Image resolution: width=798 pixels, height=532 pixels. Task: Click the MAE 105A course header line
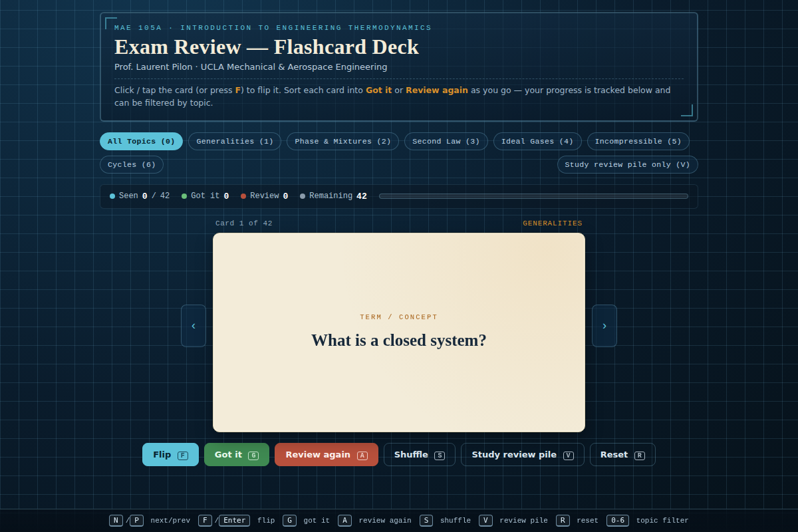[x=273, y=28]
